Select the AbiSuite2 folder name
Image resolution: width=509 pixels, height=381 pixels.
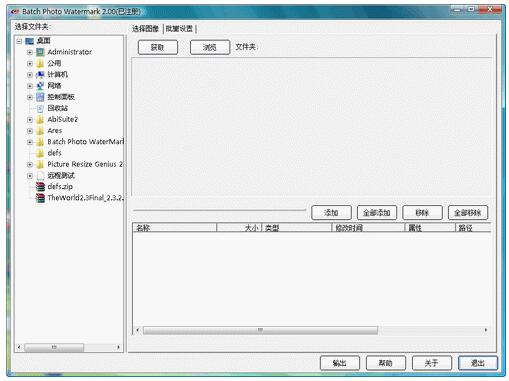coord(63,119)
